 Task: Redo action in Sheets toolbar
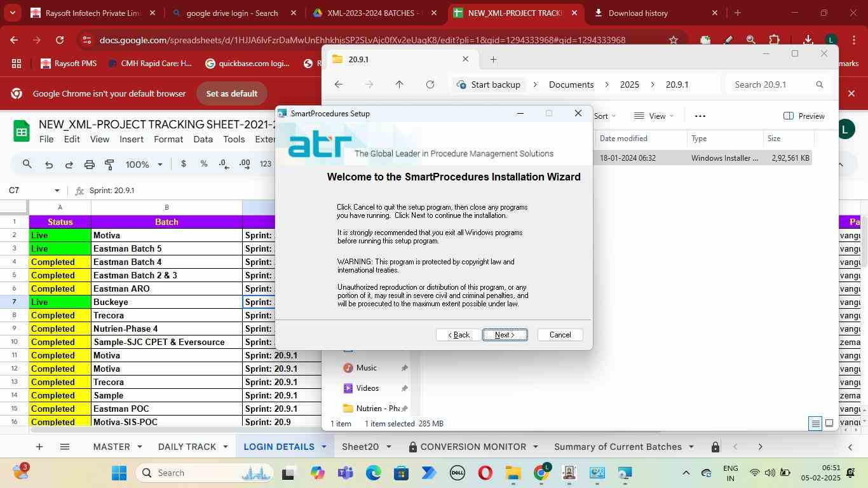pyautogui.click(x=69, y=165)
